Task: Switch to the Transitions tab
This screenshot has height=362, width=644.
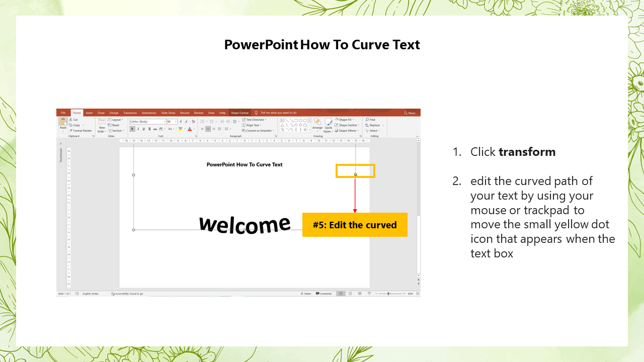Action: (130, 113)
